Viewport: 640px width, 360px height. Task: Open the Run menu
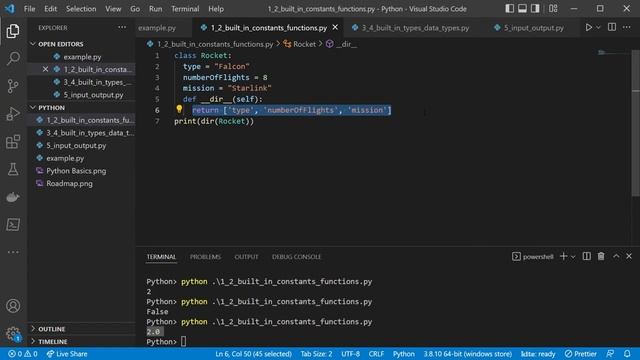[x=156, y=9]
